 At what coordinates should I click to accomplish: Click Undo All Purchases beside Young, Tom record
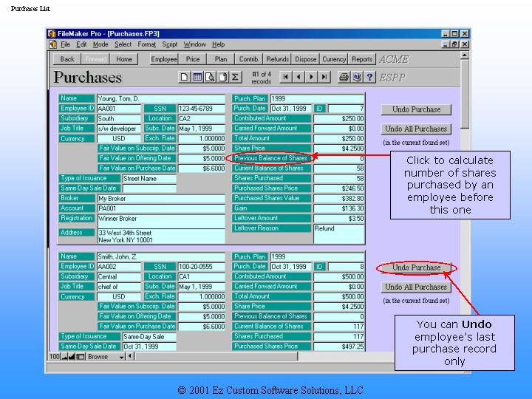click(416, 129)
